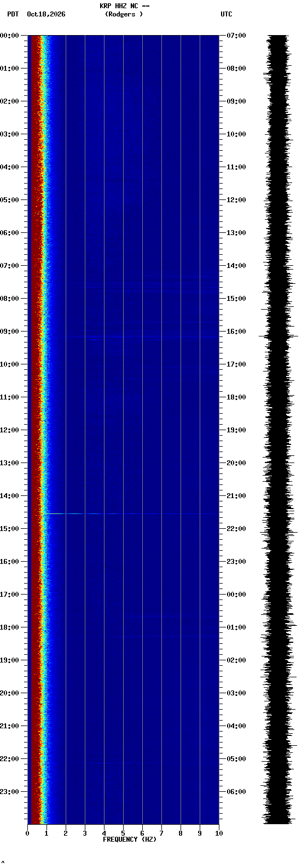This screenshot has height=868, width=302.
Task: Click the UTC '13:00' time label
Action: coord(236,233)
